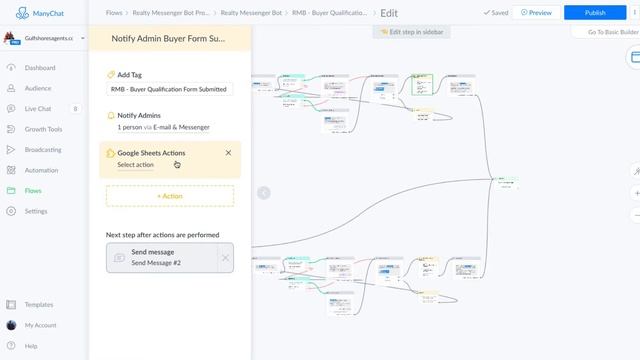Click the Settings gear icon

tap(11, 211)
